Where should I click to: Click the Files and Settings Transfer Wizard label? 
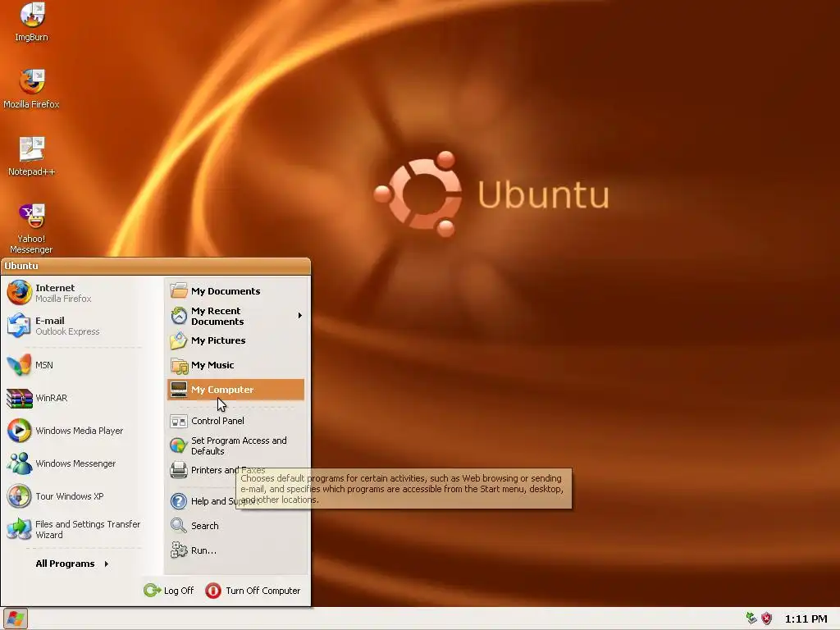click(88, 529)
